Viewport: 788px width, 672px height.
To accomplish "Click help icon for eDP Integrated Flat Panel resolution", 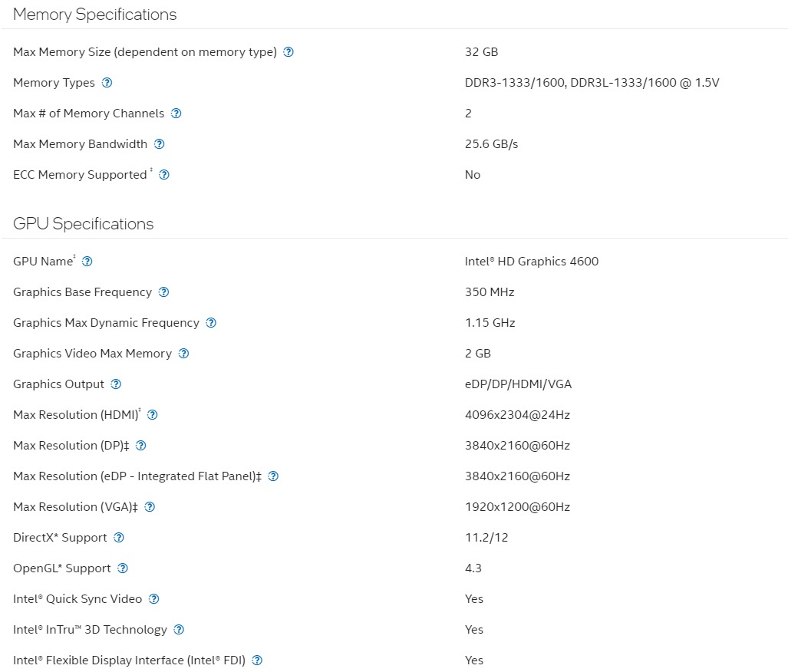I will [273, 476].
